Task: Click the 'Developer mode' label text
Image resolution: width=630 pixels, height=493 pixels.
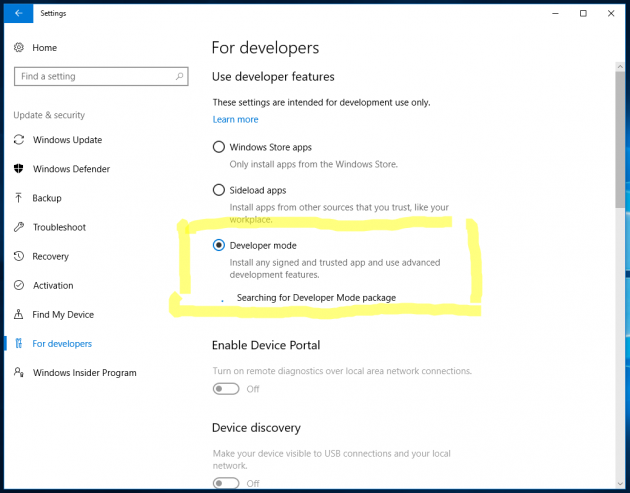Action: (263, 245)
